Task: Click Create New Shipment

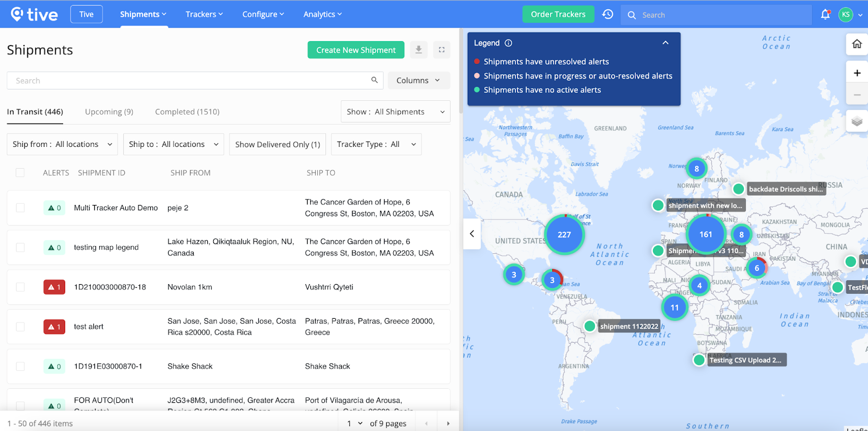Action: tap(356, 50)
